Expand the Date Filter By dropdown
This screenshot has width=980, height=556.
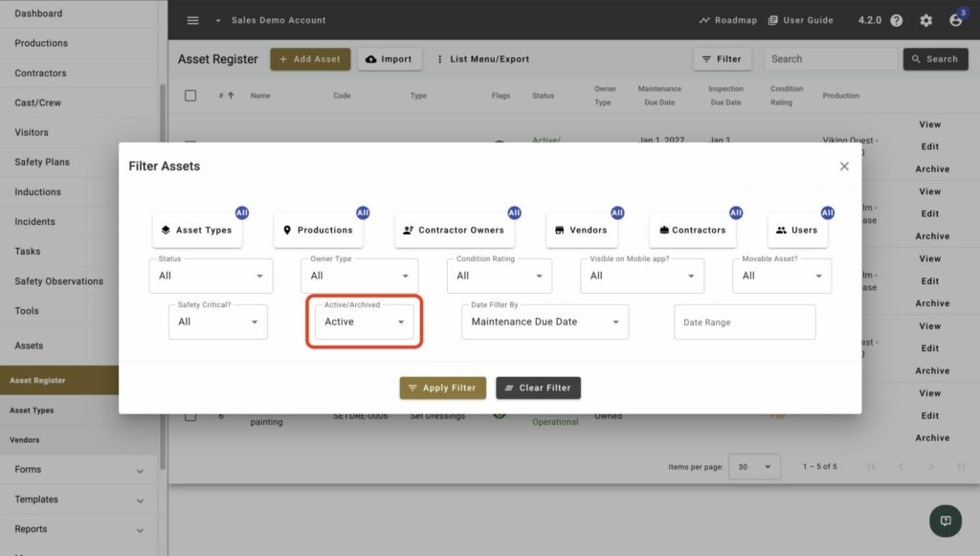click(545, 322)
